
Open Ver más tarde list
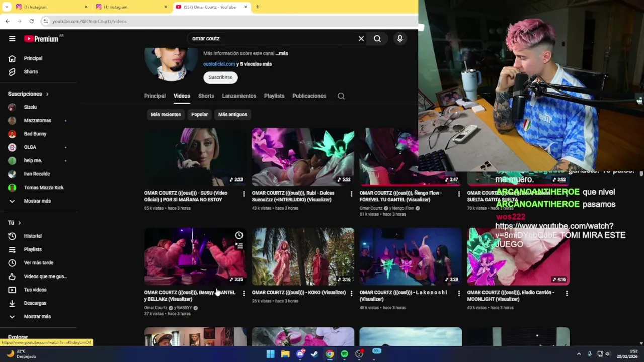tap(38, 263)
